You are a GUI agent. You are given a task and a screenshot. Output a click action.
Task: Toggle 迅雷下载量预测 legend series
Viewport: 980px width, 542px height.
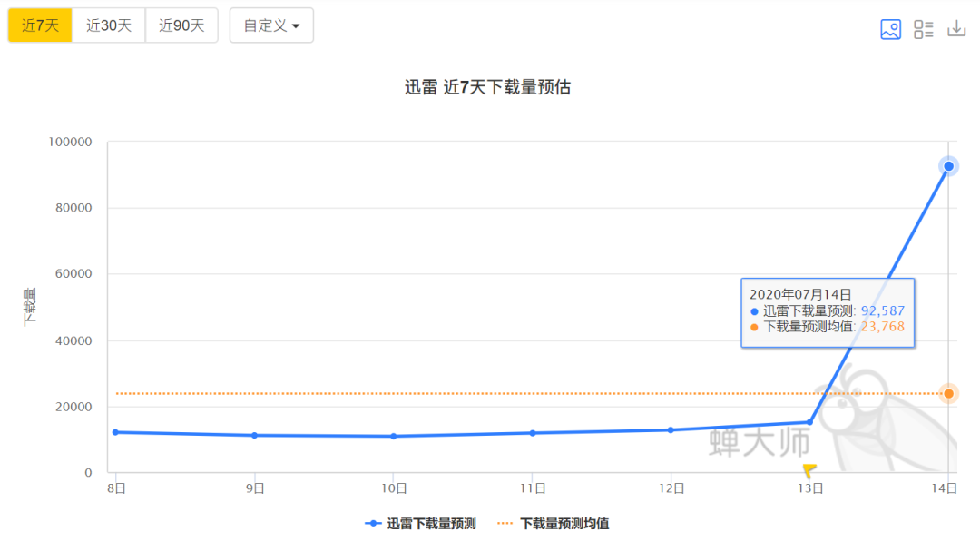point(421,523)
